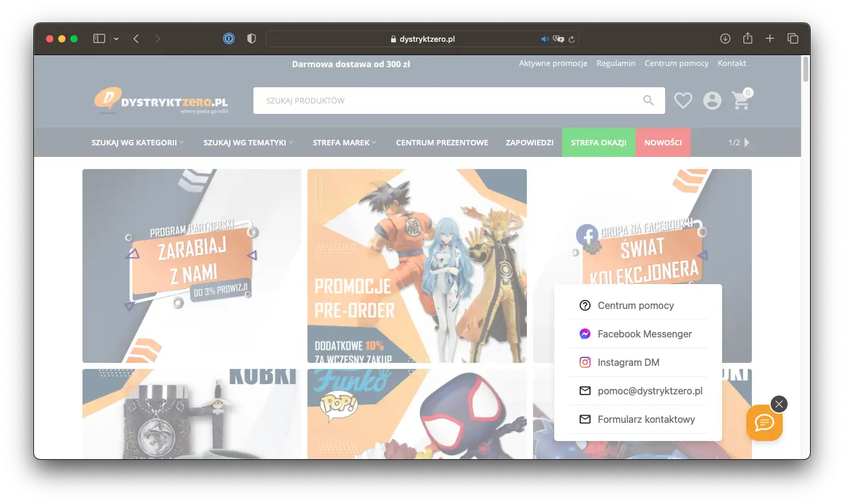
Task: Open red NOWOŚCI tab
Action: point(663,142)
